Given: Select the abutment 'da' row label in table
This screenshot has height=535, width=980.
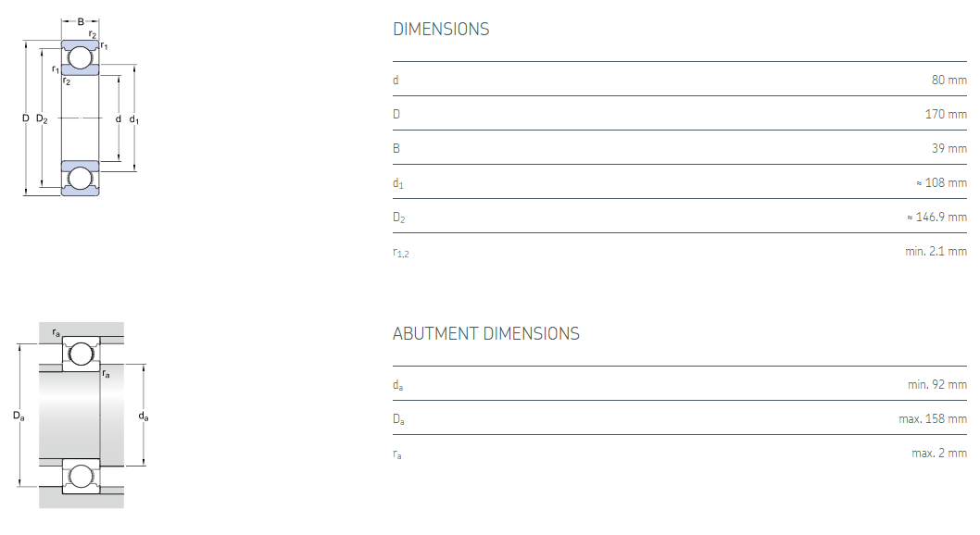Looking at the screenshot, I should [x=397, y=385].
